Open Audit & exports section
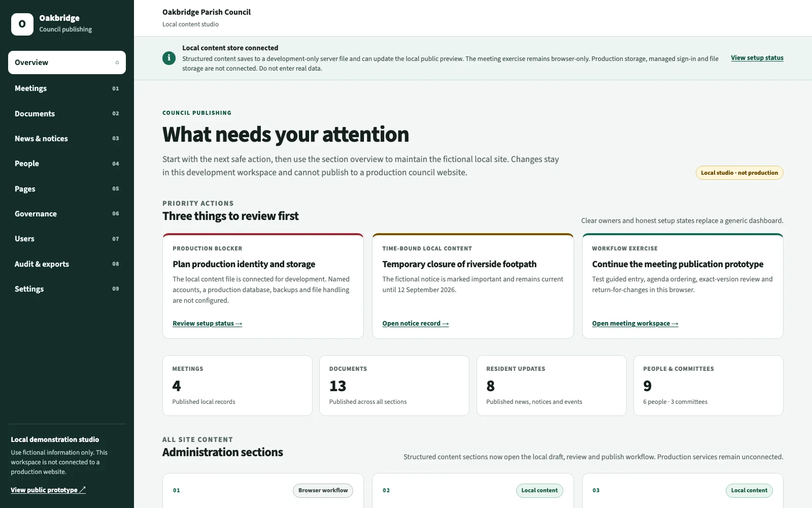812x508 pixels. pos(67,264)
